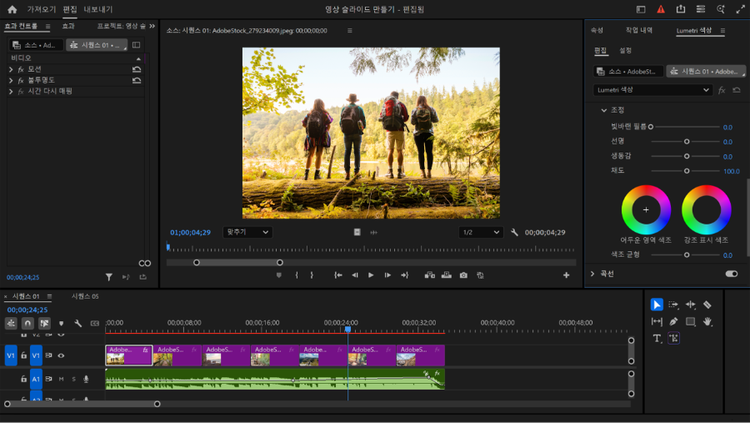Switch to the 내보내기 workspace tab

[x=98, y=9]
